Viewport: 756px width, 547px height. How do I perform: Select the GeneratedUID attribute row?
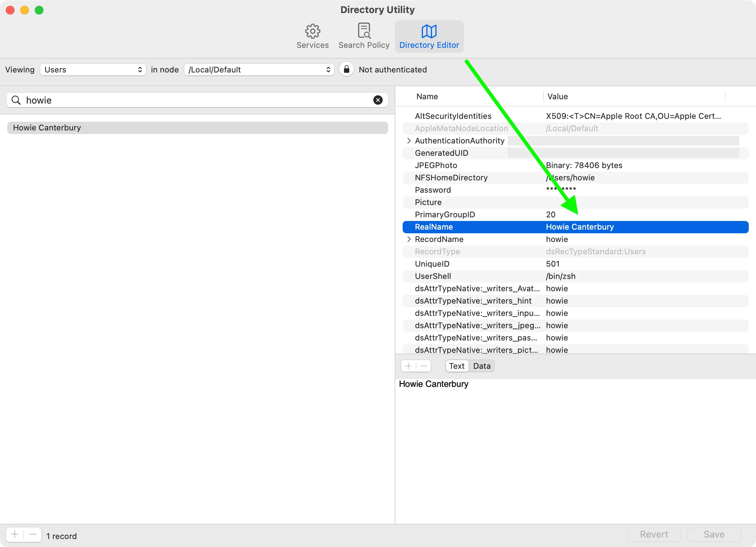576,153
